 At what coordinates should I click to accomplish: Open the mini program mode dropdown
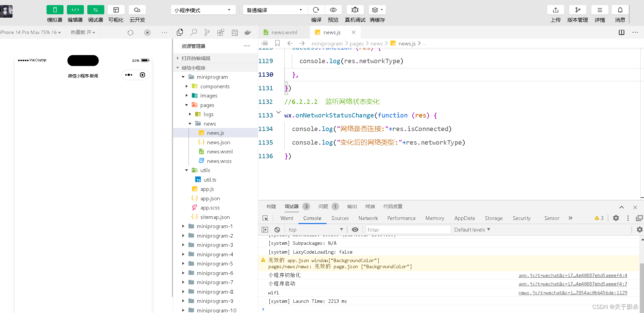click(203, 10)
